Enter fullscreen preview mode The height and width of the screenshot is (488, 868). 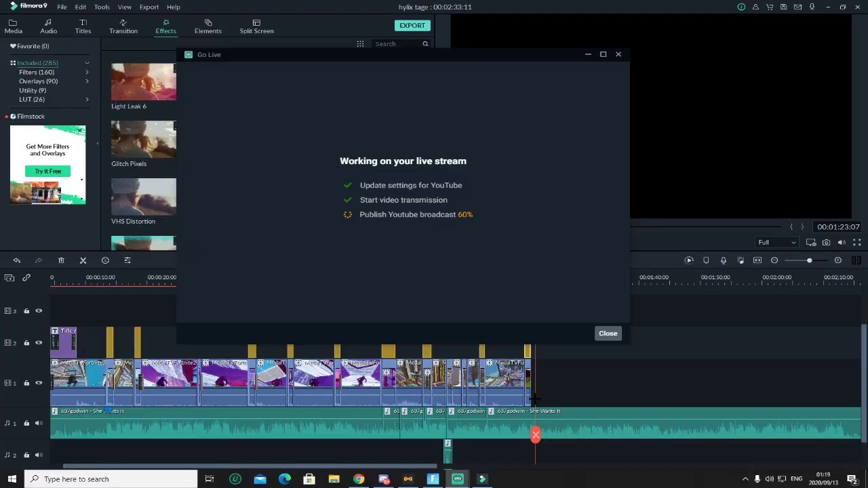[x=856, y=243]
